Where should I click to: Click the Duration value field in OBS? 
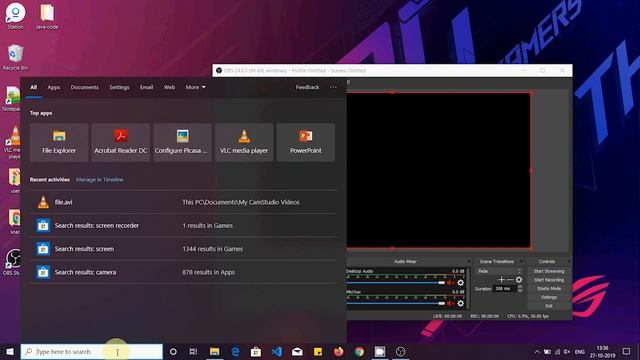[505, 289]
